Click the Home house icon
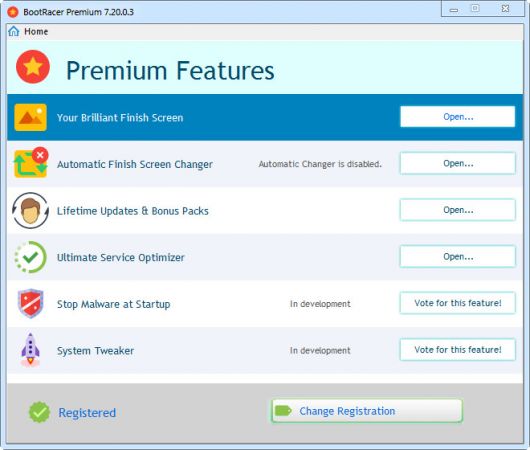The width and height of the screenshot is (530, 450). point(14,31)
